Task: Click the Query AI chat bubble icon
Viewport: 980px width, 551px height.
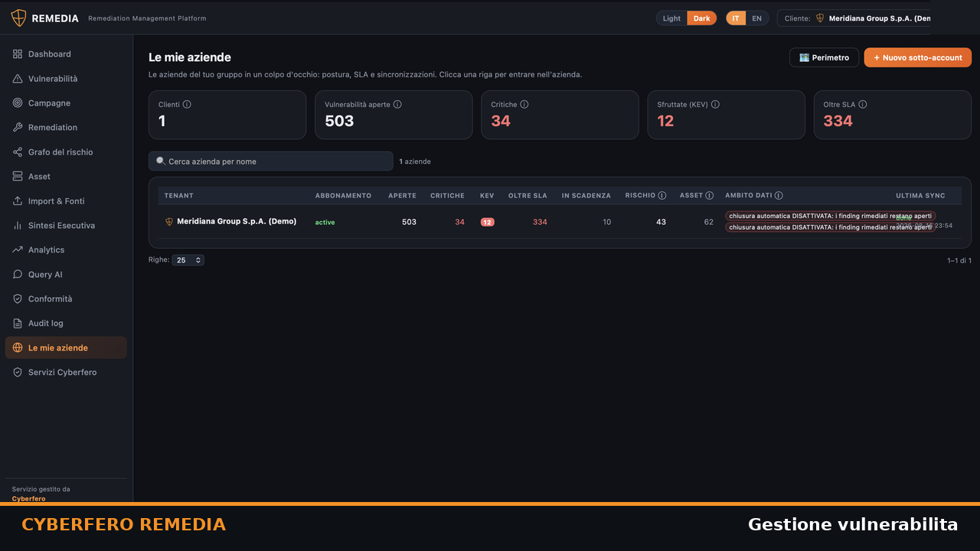Action: pyautogui.click(x=18, y=275)
